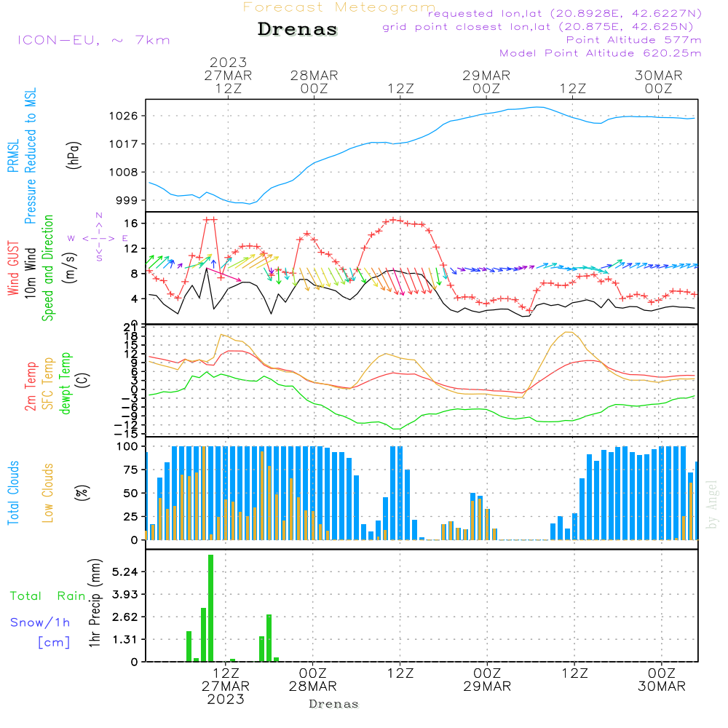Click the 16 wind speed axis value
The height and width of the screenshot is (728, 728).
pyautogui.click(x=131, y=223)
